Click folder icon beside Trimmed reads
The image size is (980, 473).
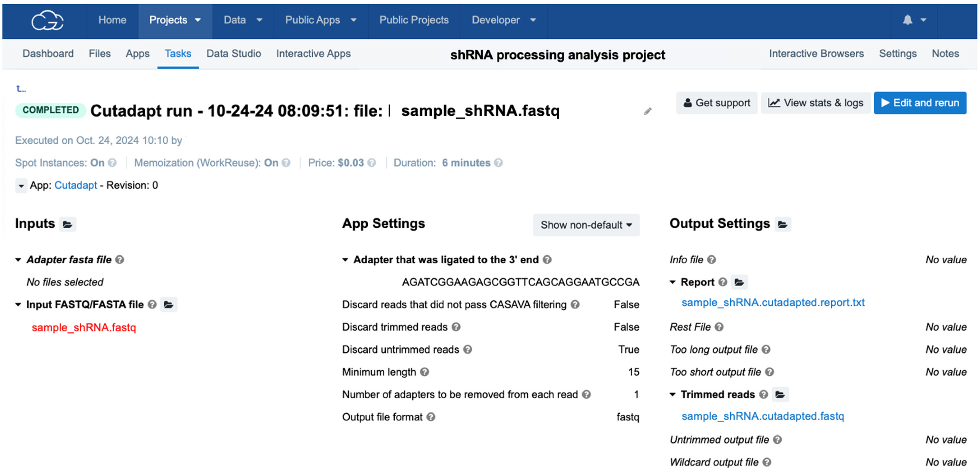coord(780,394)
